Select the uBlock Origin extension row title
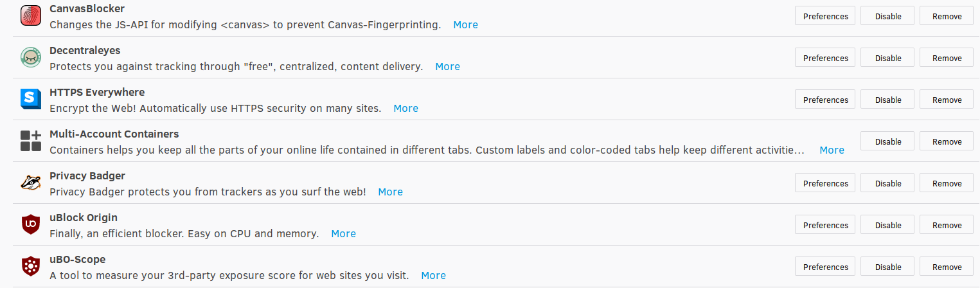 [x=84, y=217]
